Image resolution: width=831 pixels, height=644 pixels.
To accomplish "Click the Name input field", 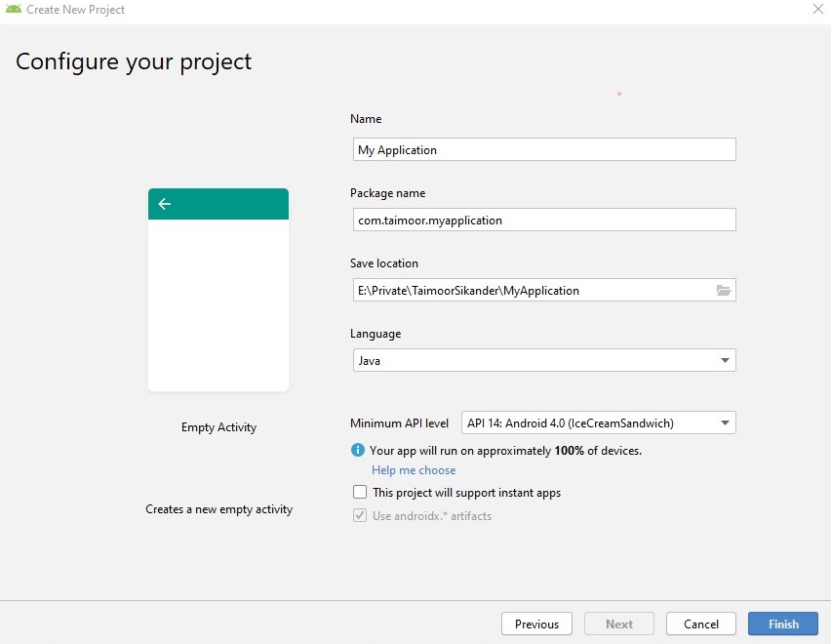I will point(543,148).
